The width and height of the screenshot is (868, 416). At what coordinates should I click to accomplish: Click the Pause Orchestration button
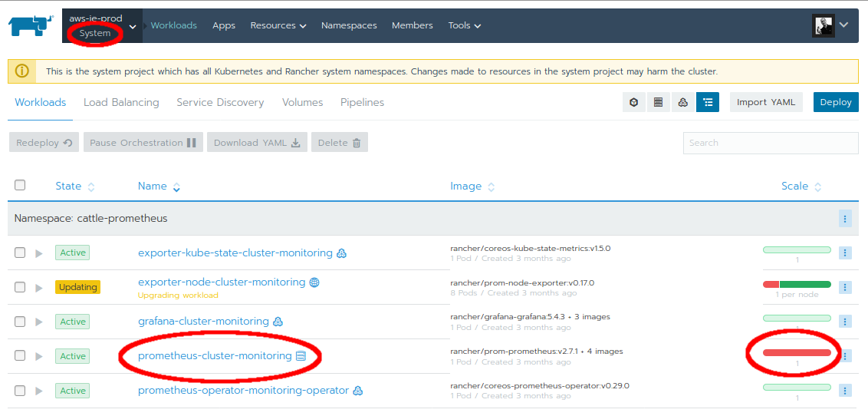tap(143, 142)
